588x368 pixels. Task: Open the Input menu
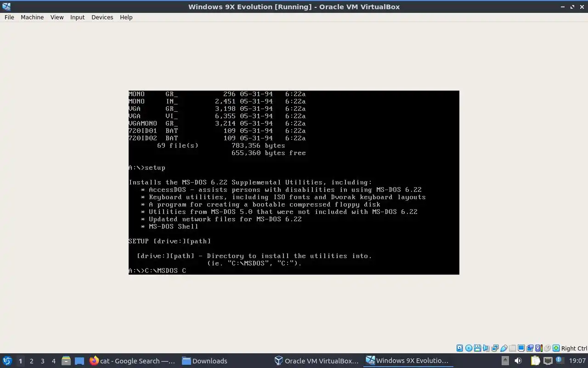pos(77,17)
